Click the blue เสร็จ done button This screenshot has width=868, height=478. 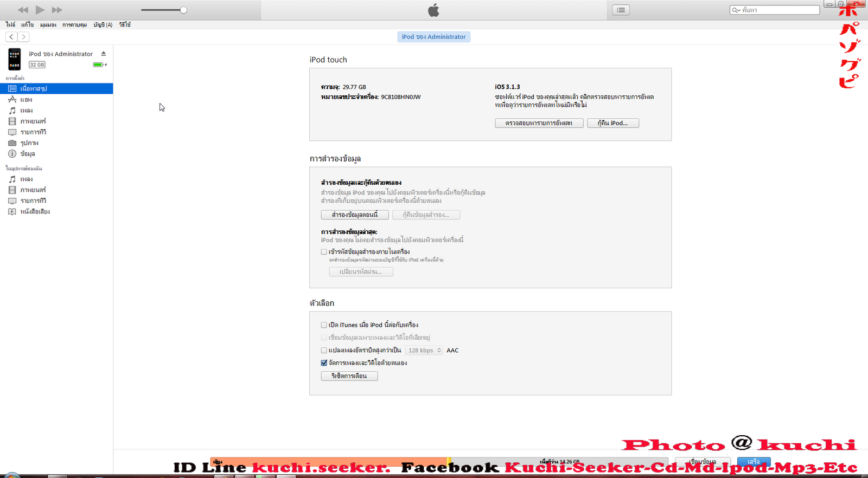tap(754, 462)
